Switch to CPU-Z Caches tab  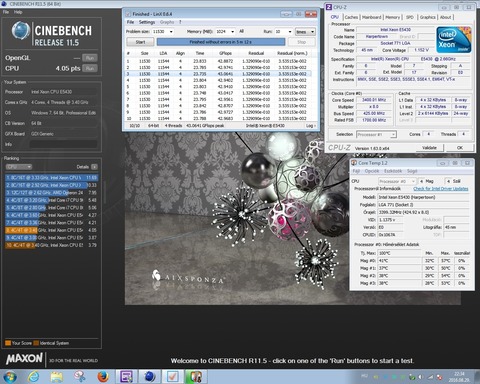click(351, 17)
